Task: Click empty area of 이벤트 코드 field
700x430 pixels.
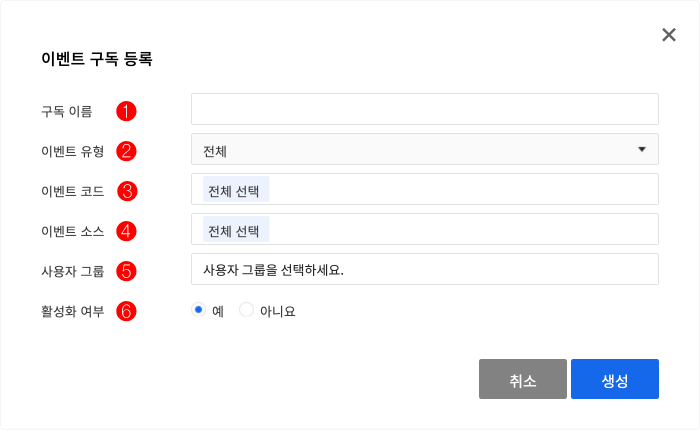Action: [462, 189]
